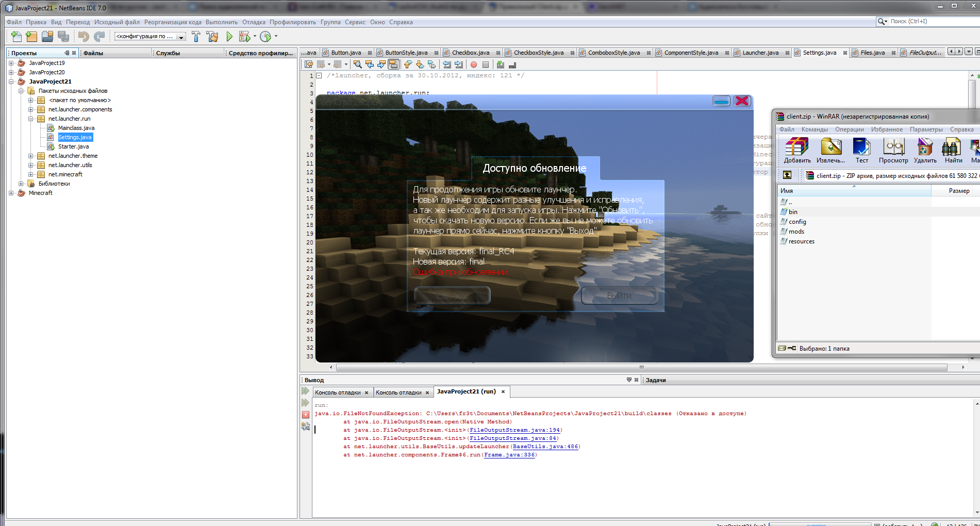Click the Shift Line Right icon
The width and height of the screenshot is (980, 526).
pyautogui.click(x=458, y=64)
